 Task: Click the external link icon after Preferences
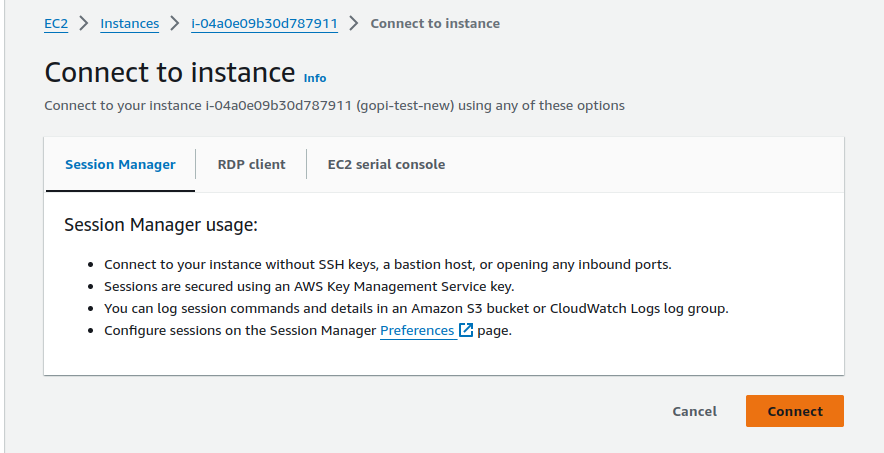[466, 330]
